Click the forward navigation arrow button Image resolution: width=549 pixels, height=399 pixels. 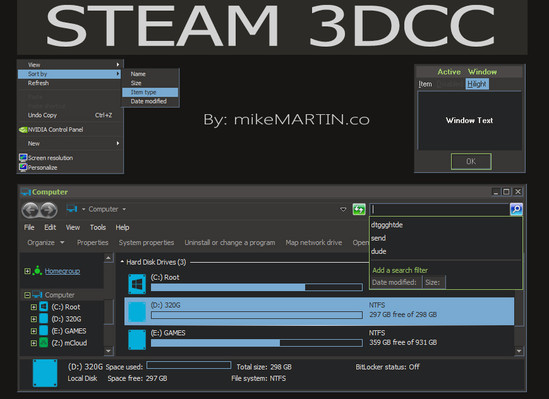[x=49, y=210]
